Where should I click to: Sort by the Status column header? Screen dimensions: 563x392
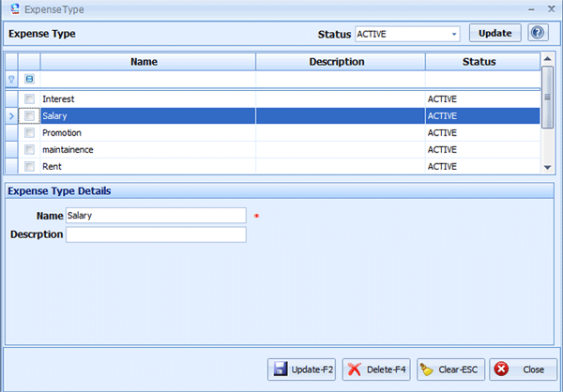point(483,62)
